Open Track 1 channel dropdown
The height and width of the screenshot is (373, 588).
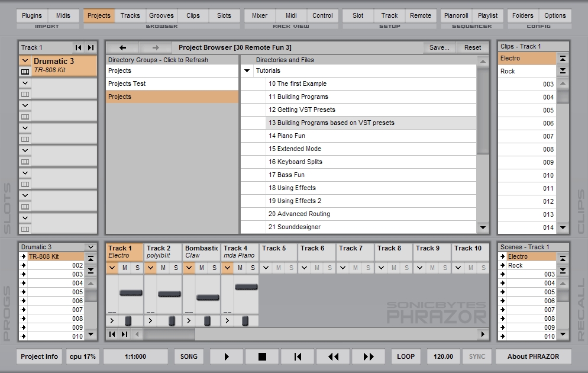tap(112, 268)
